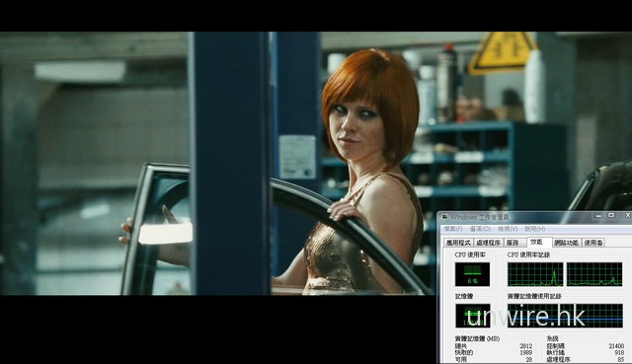Click the CPU usage meter showing 6%
The height and width of the screenshot is (364, 632).
(x=472, y=274)
